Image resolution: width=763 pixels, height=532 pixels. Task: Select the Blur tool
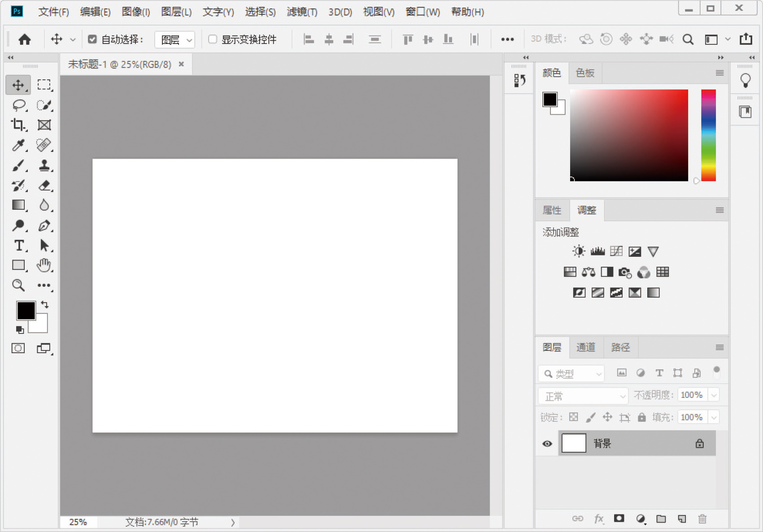[x=44, y=205]
